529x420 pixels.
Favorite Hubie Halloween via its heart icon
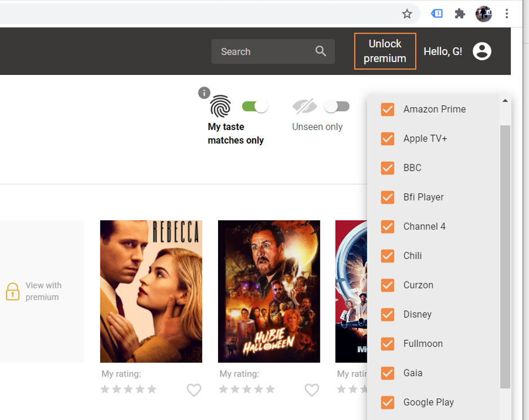(x=312, y=390)
